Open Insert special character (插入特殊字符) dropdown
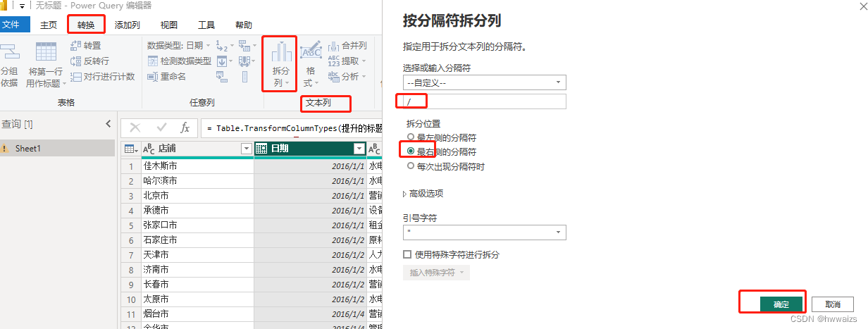The image size is (868, 329). [x=436, y=272]
